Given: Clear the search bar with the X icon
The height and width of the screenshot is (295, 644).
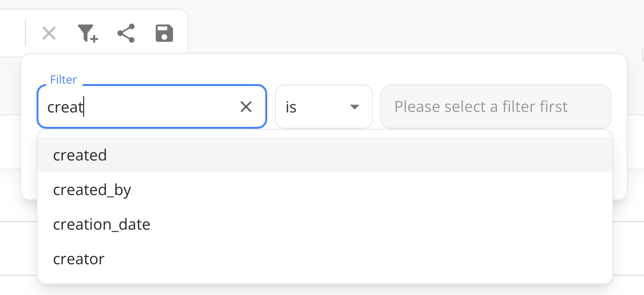Looking at the screenshot, I should click(49, 34).
